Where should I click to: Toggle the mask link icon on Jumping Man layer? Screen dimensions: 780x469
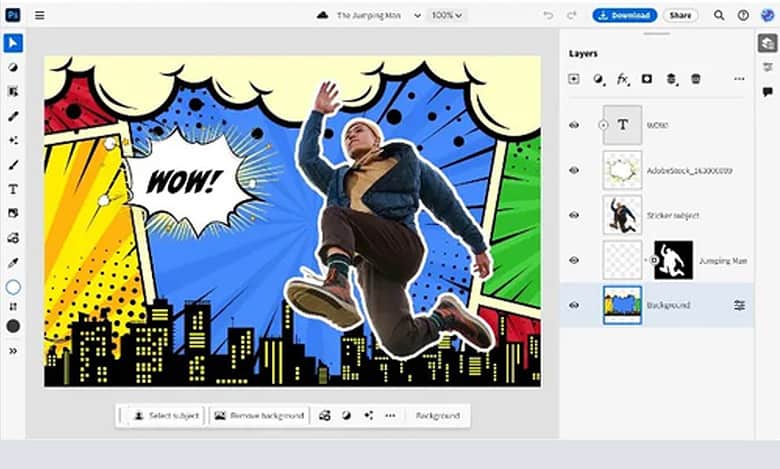point(653,260)
